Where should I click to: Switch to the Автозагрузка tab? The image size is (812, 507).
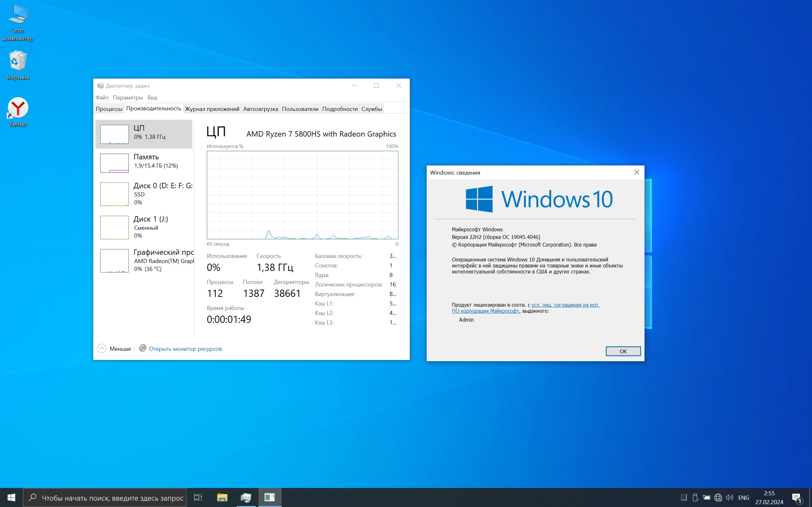tap(260, 109)
